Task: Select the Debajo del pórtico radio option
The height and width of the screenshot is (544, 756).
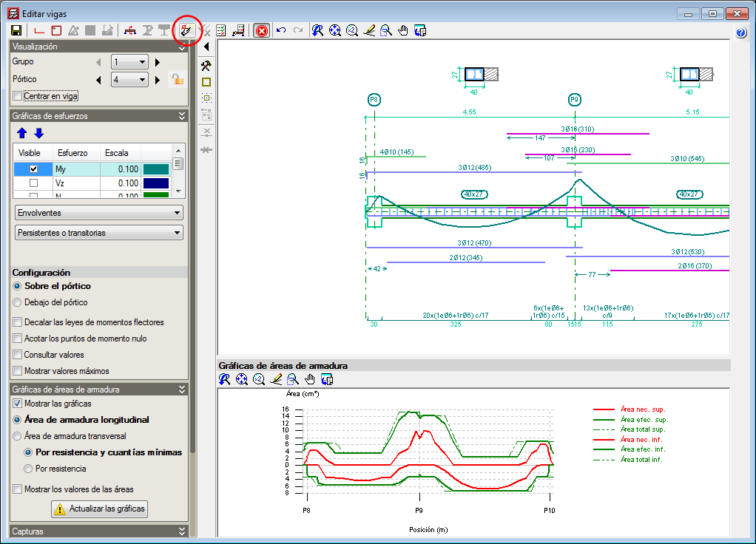Action: pyautogui.click(x=18, y=302)
